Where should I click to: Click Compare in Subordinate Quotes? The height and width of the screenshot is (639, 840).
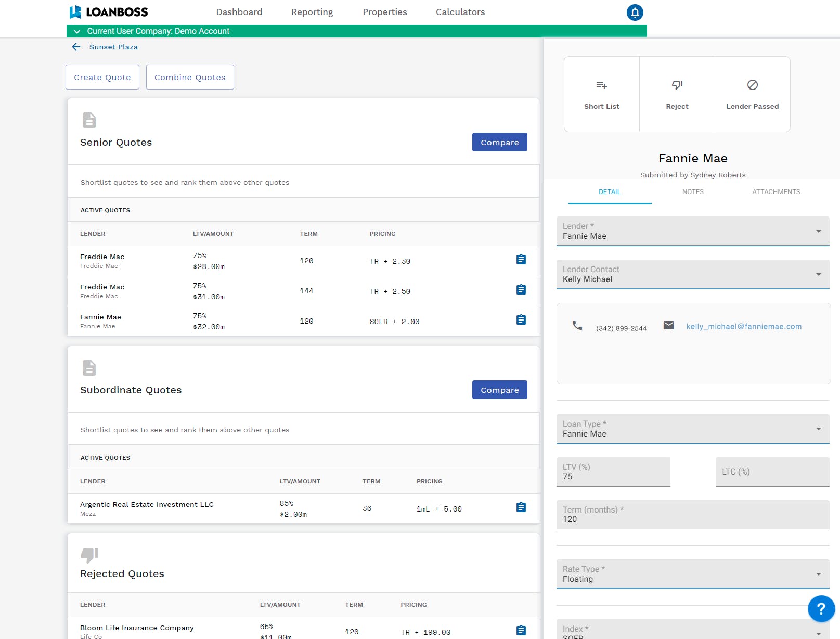pos(500,390)
